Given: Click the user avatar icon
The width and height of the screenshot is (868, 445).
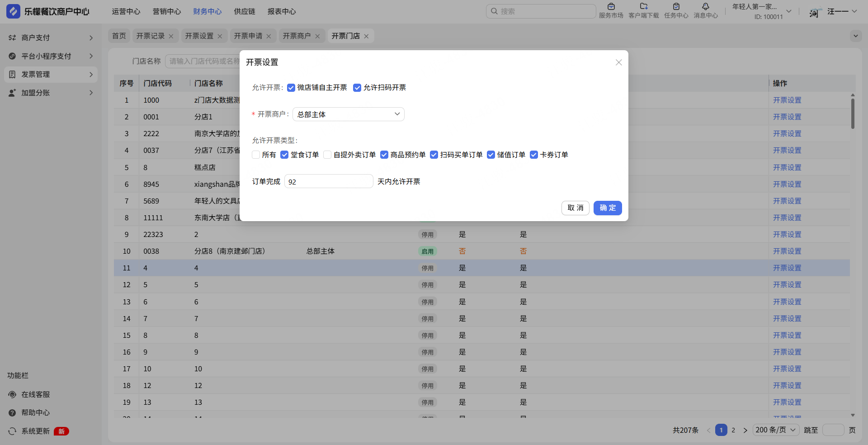Looking at the screenshot, I should (x=815, y=11).
